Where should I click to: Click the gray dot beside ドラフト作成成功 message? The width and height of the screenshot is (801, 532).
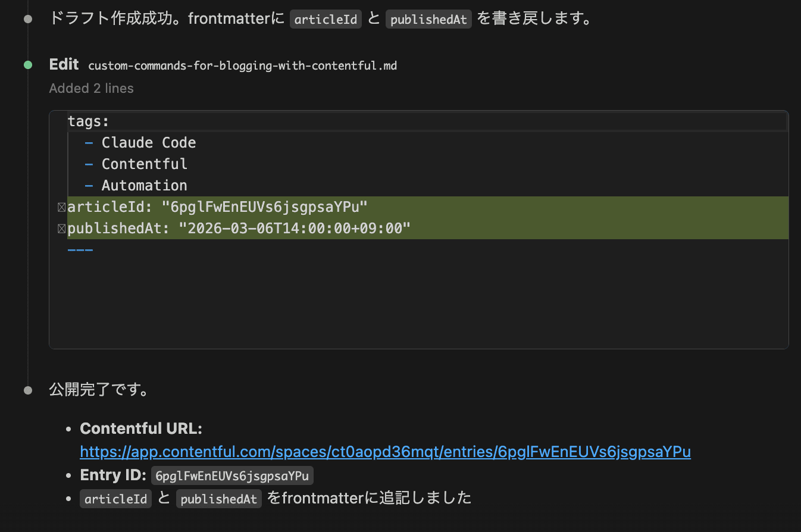click(x=28, y=19)
